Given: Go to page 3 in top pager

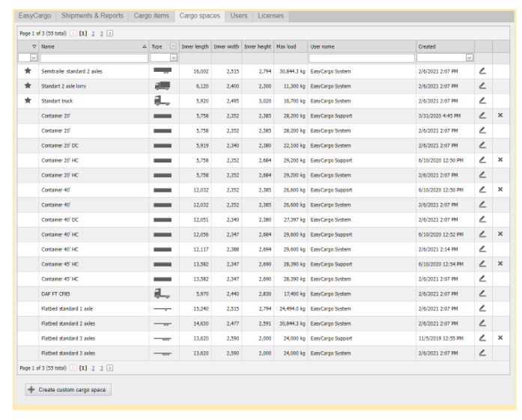Looking at the screenshot, I should [x=102, y=33].
